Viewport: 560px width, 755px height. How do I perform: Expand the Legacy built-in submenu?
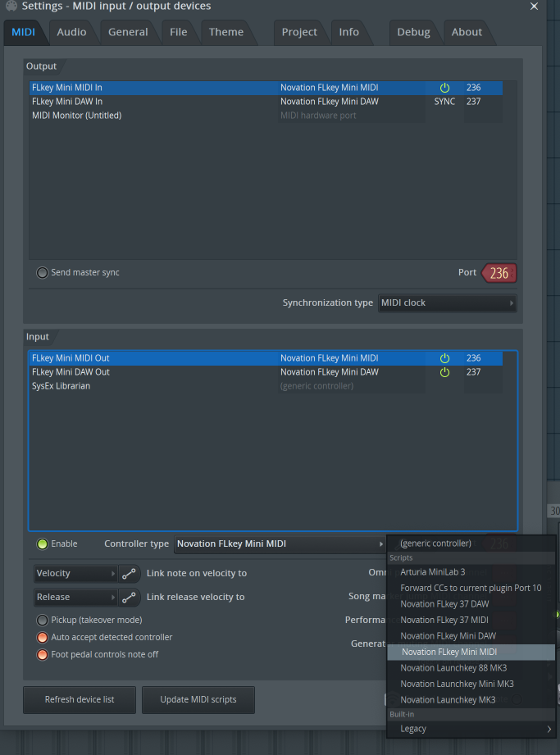(x=471, y=729)
